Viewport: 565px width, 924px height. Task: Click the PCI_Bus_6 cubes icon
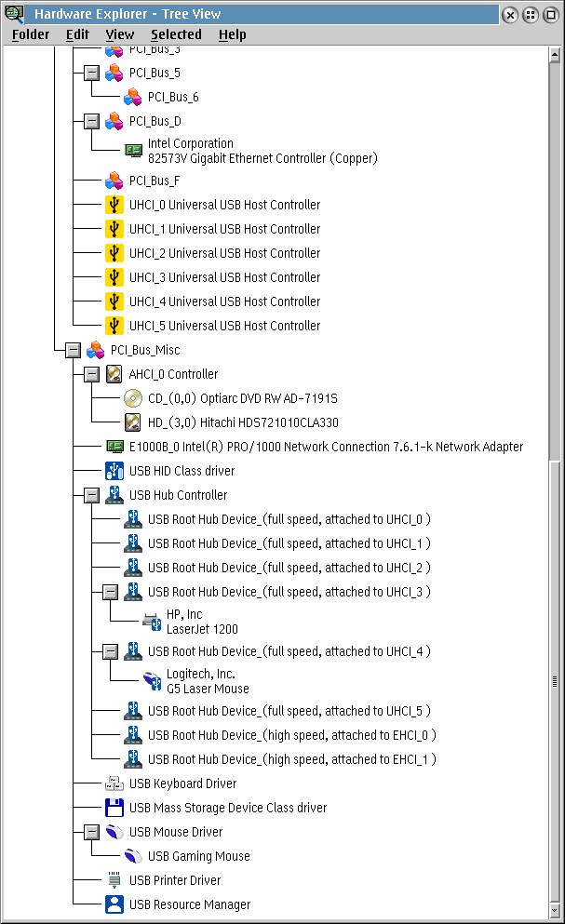[x=133, y=97]
